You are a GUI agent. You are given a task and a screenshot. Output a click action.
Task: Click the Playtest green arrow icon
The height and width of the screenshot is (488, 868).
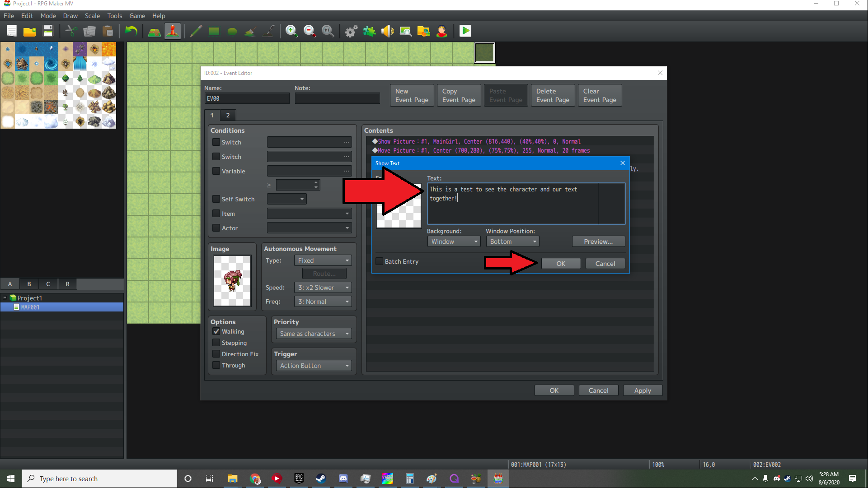click(465, 31)
